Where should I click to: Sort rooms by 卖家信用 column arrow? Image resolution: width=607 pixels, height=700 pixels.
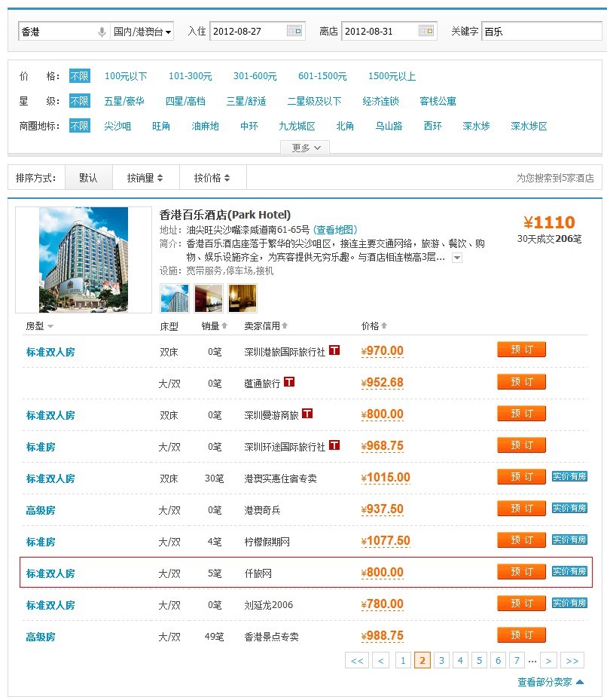point(285,326)
